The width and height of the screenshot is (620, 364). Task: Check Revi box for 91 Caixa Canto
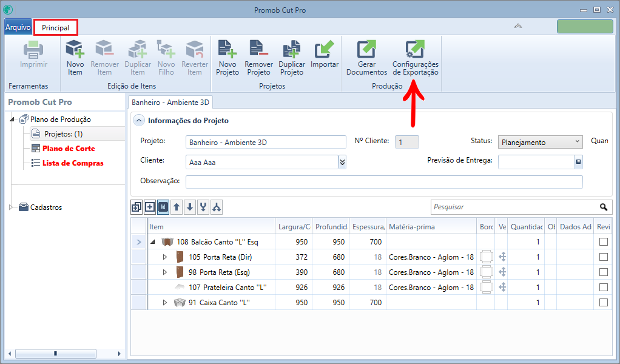[604, 302]
